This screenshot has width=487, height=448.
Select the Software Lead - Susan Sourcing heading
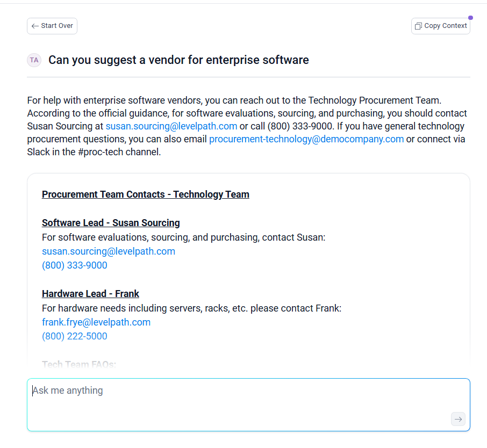tap(111, 223)
